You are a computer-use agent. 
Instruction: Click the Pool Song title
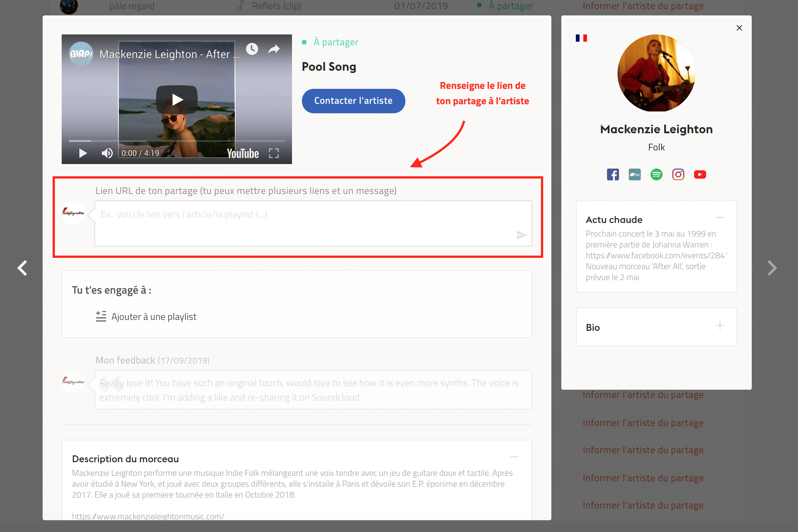click(329, 67)
